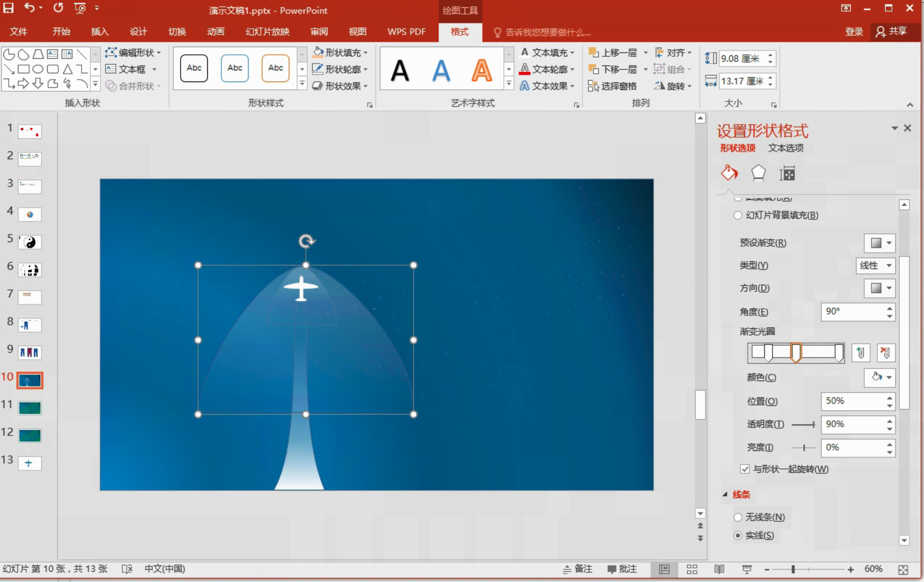The width and height of the screenshot is (924, 582).
Task: Click the Redo icon in the title bar
Action: 58,8
